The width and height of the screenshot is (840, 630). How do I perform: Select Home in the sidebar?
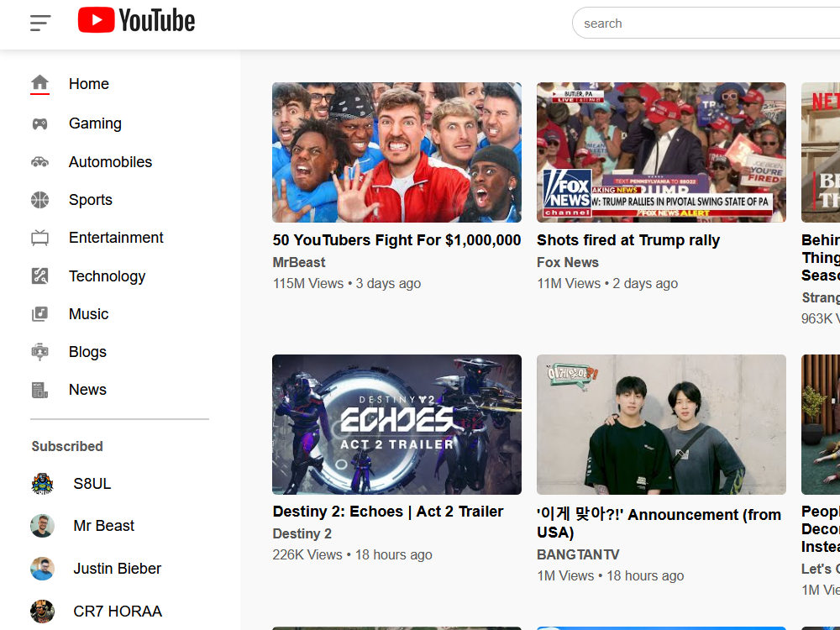pos(89,83)
